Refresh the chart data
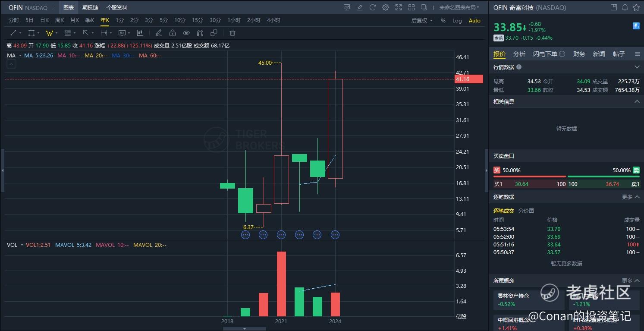This screenshot has height=331, width=644. tap(373, 7)
